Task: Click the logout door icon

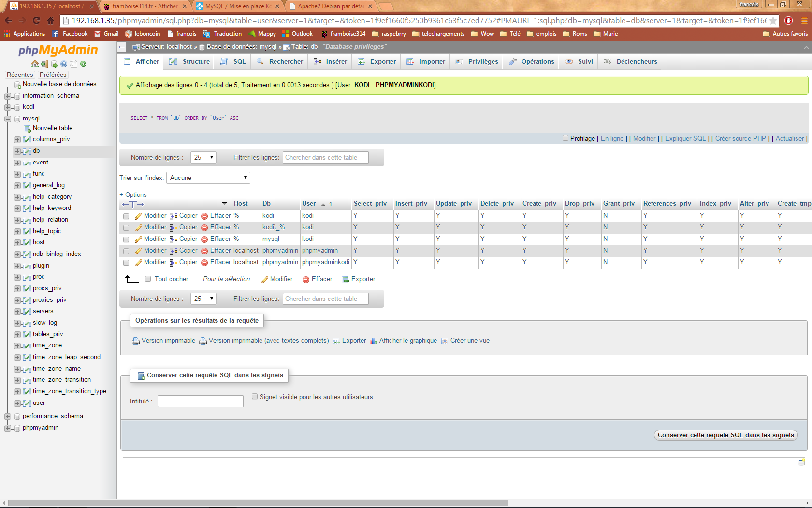Action: click(x=44, y=64)
